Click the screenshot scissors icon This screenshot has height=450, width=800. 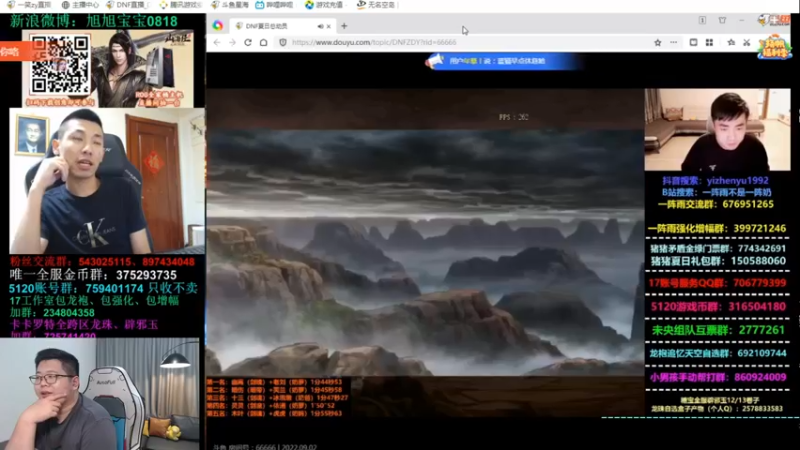click(x=746, y=43)
